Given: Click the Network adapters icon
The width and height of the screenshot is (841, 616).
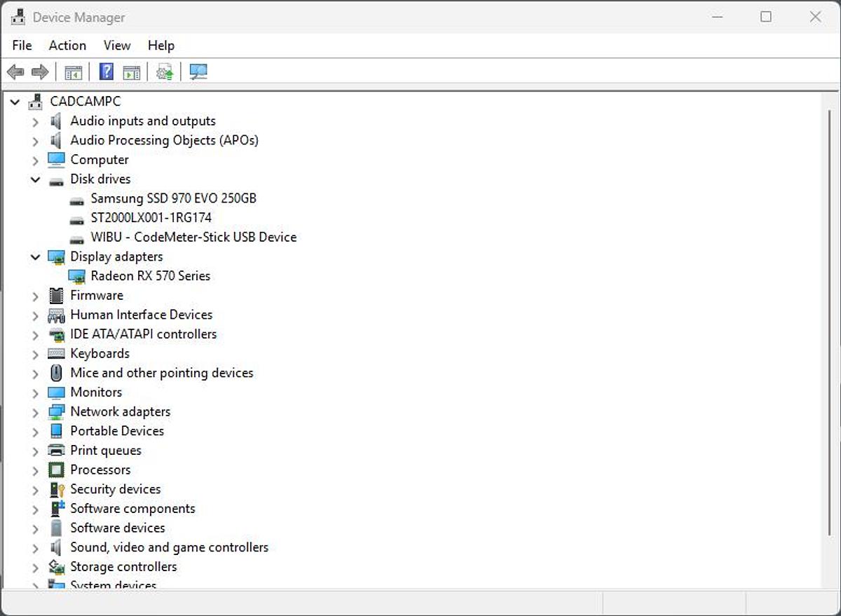Looking at the screenshot, I should pyautogui.click(x=56, y=412).
